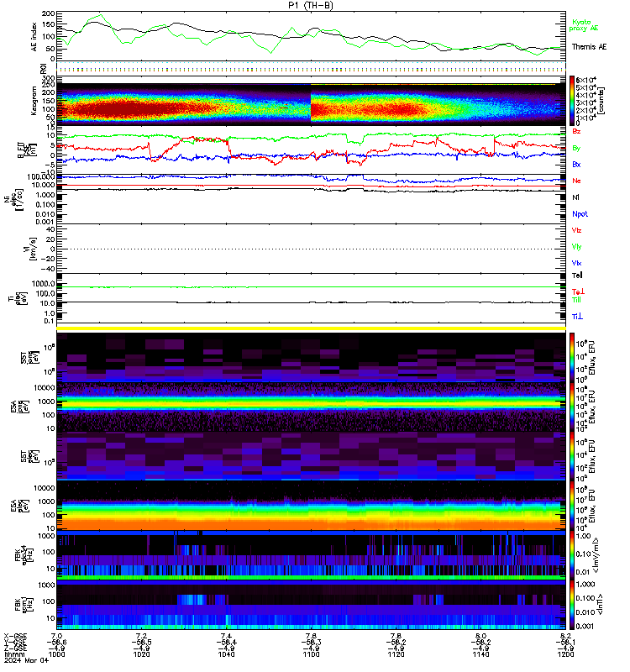Select the "Kyoto proxy AE" legend label
The height and width of the screenshot is (672, 630).
[583, 25]
